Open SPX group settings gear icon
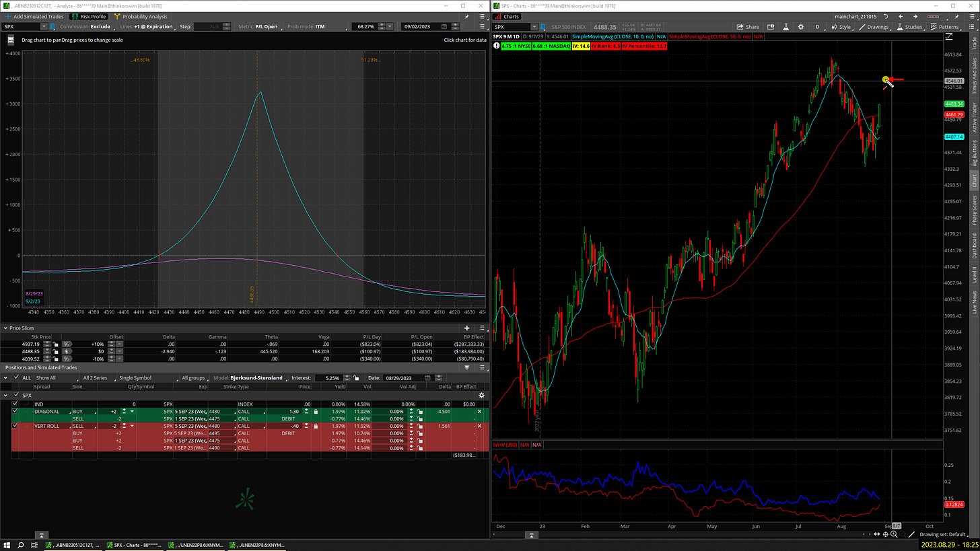Viewport: 980px width, 551px height. [481, 396]
